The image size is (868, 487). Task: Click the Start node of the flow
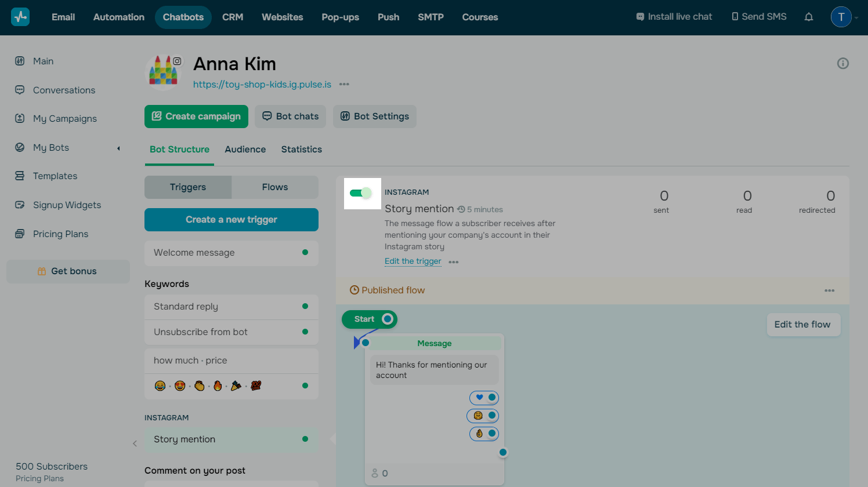click(369, 319)
